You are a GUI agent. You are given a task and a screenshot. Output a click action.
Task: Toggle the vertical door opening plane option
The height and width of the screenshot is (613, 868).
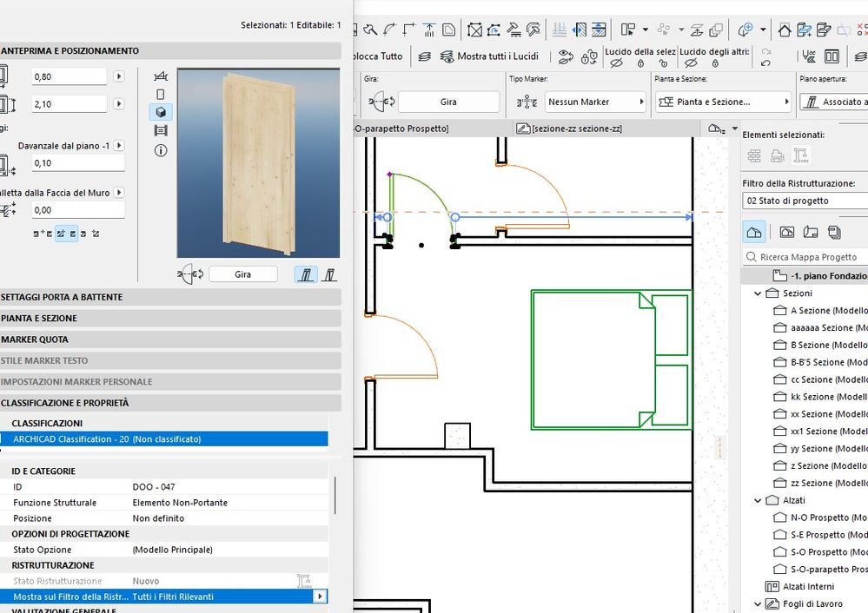(330, 274)
